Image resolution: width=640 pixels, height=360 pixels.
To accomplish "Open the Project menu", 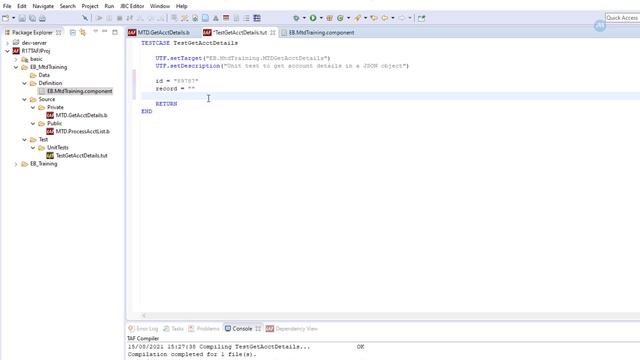I will tap(90, 6).
